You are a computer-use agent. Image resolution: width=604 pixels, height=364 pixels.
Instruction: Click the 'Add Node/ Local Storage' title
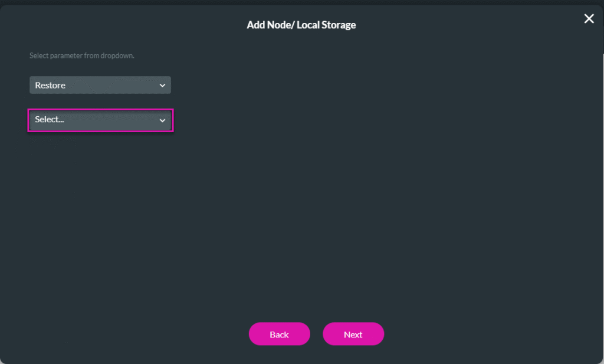coord(301,25)
